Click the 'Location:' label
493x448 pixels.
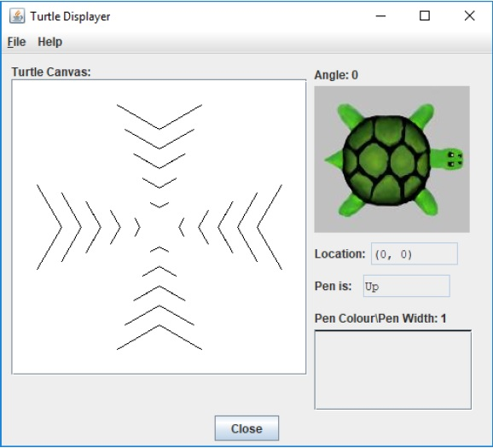(339, 254)
